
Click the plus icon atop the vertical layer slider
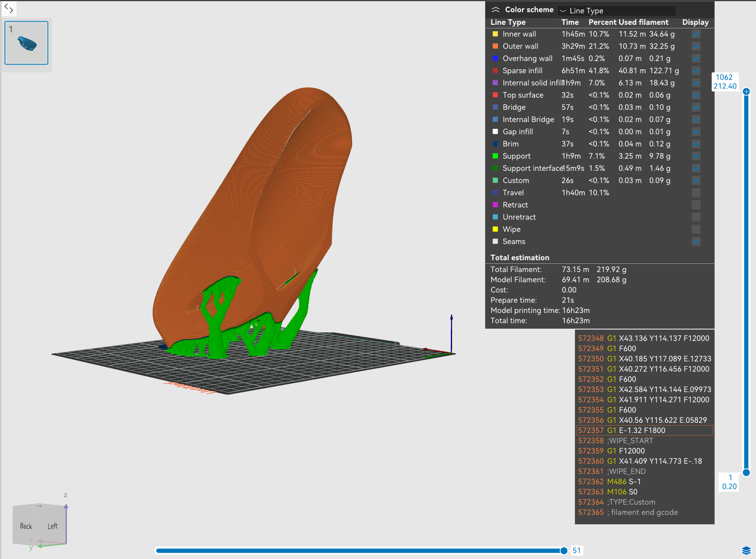[746, 92]
